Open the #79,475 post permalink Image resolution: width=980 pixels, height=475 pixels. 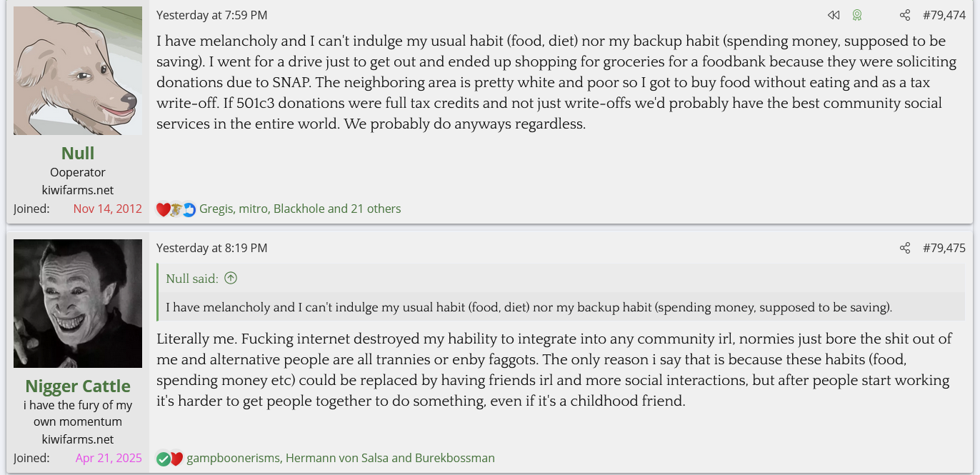tap(944, 248)
